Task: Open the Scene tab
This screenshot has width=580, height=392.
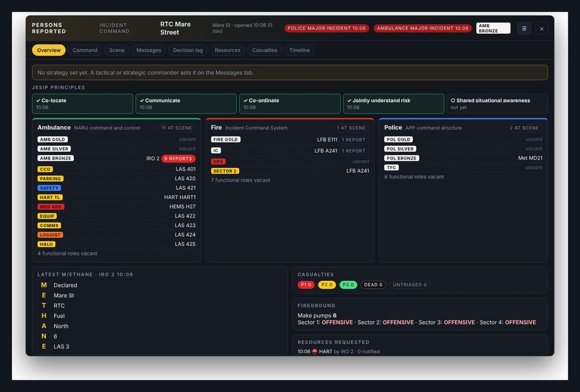Action: [x=117, y=50]
